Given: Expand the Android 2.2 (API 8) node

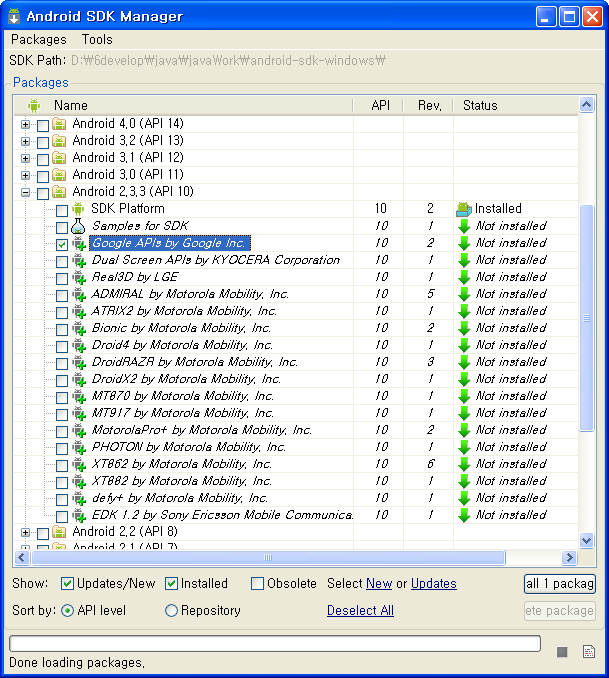Looking at the screenshot, I should (x=26, y=533).
